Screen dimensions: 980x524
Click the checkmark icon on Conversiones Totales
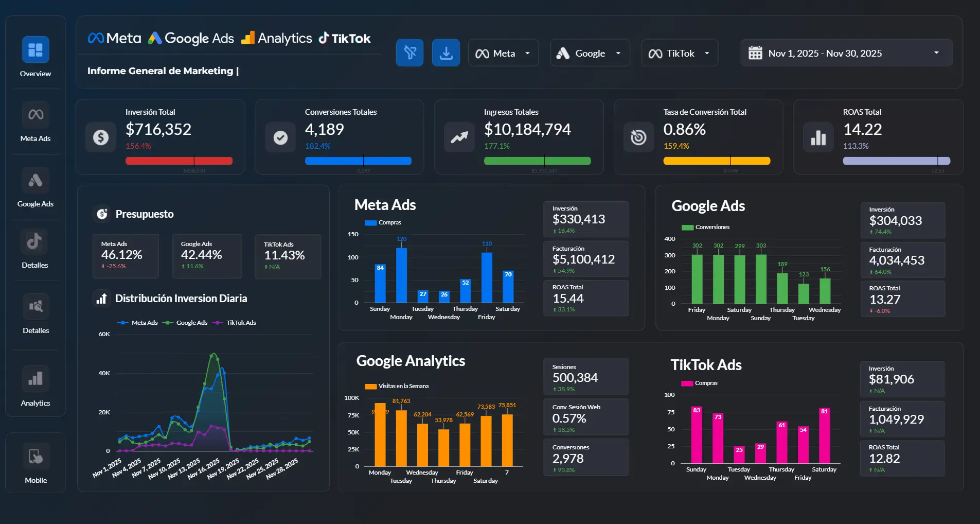tap(280, 137)
